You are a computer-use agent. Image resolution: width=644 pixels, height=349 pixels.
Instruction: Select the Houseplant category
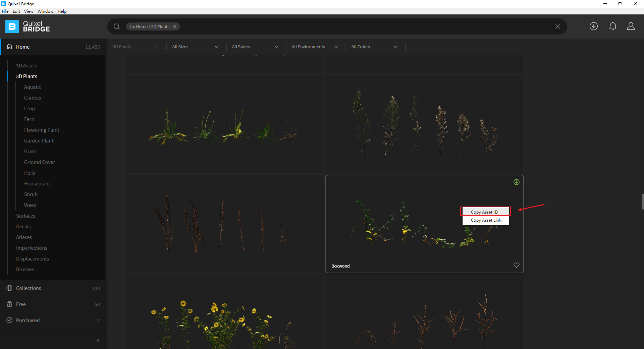pyautogui.click(x=37, y=183)
